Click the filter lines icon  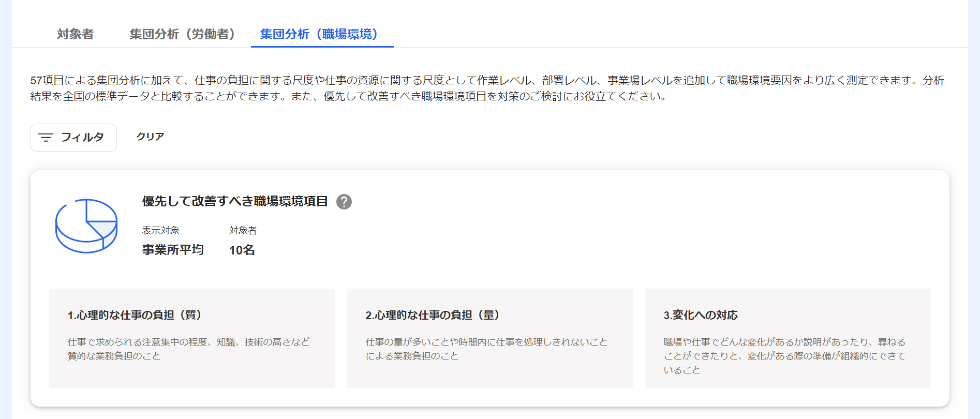click(46, 138)
